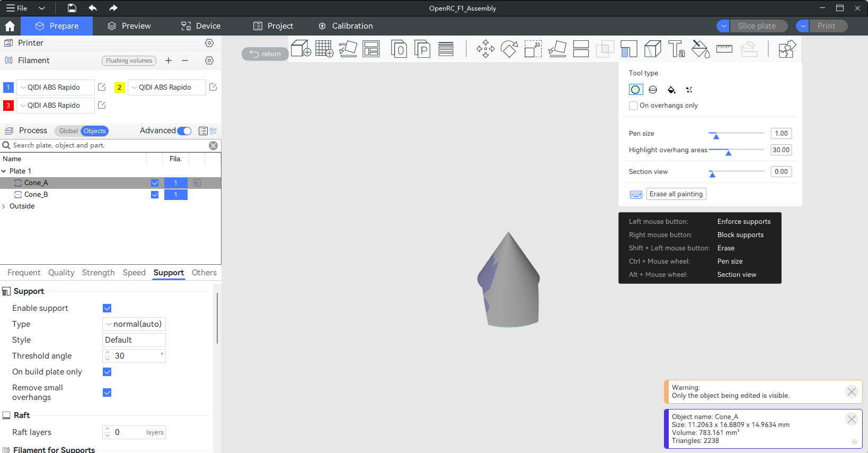Screen dimensions: 868x453
Task: Adjust the Pen size slider
Action: 716,136
